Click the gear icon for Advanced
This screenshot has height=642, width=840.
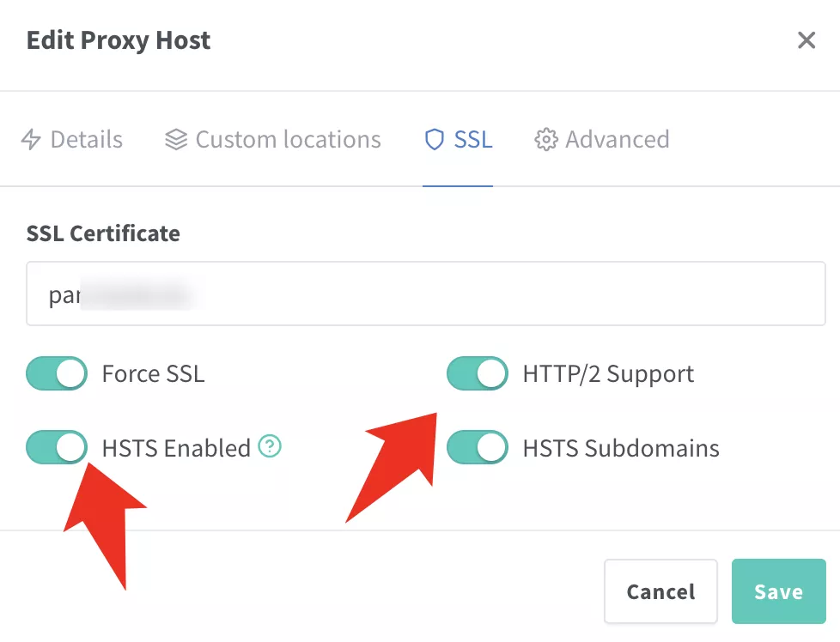[546, 140]
